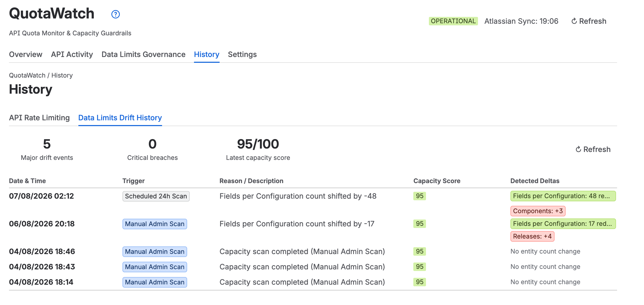The image size is (644, 305).
Task: Click Fields per Configuration: 17 delta badge
Action: (563, 224)
